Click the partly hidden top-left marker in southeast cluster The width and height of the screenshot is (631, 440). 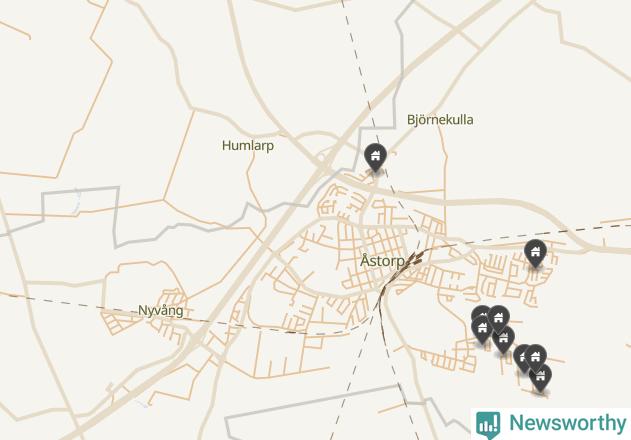[478, 312]
